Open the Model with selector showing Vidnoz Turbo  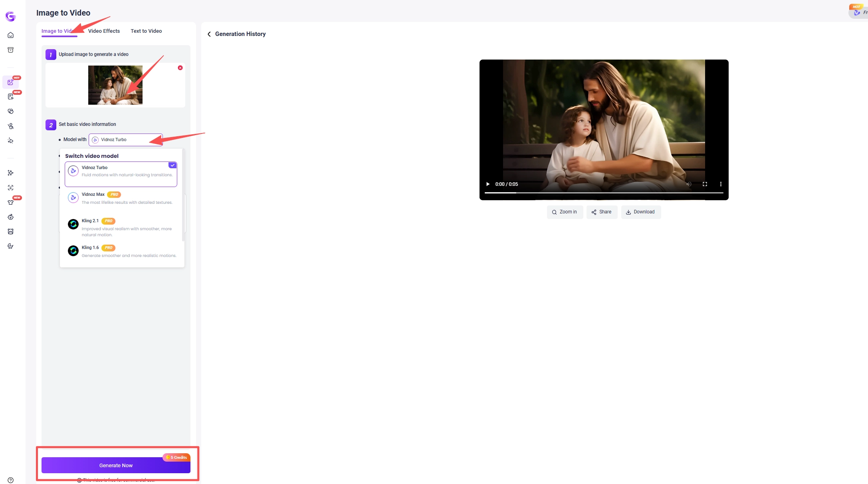pyautogui.click(x=125, y=139)
